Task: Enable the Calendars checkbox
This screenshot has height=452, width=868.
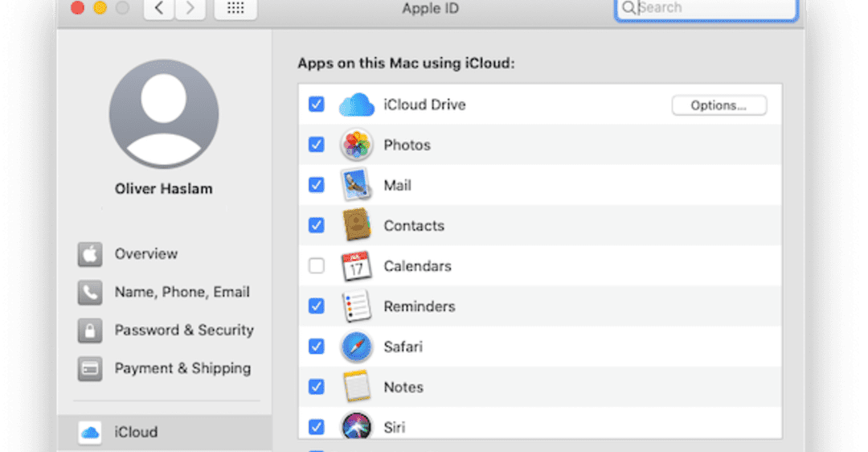Action: pyautogui.click(x=316, y=266)
